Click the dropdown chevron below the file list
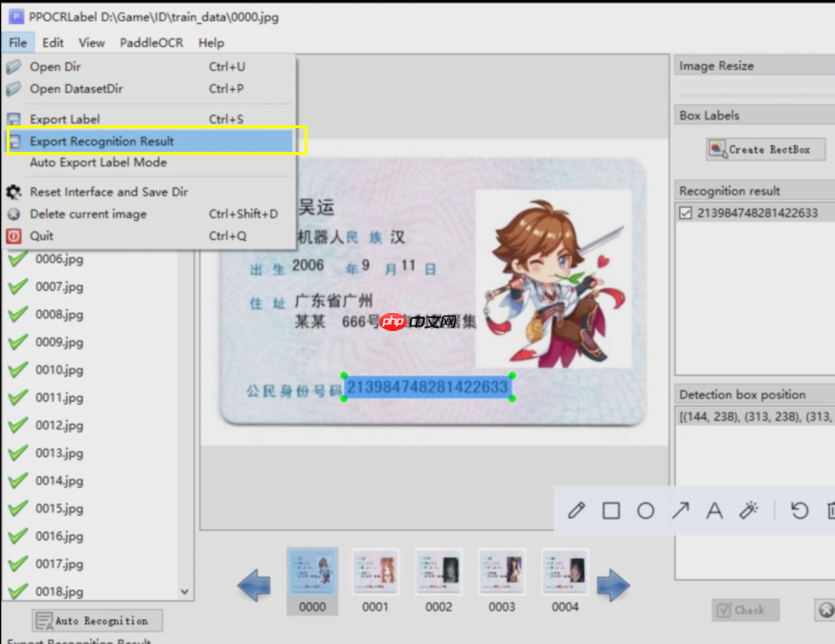Screen dimensions: 835x644 (x=185, y=591)
